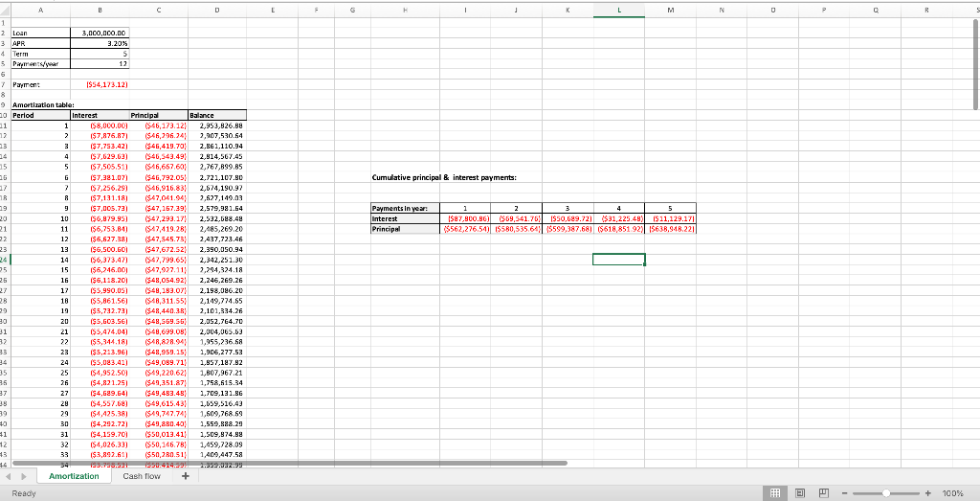Screen dimensions: 980x501
Task: Select period 33 balance 1,409,447.58
Action: pyautogui.click(x=217, y=455)
